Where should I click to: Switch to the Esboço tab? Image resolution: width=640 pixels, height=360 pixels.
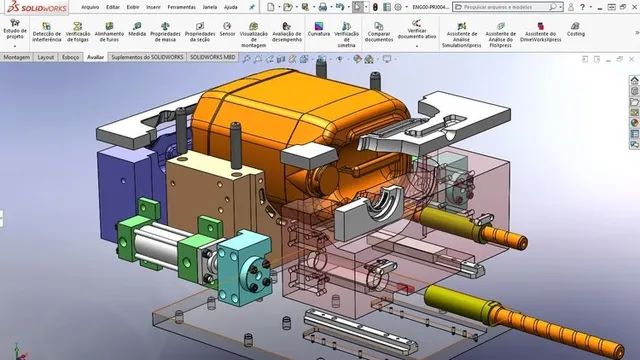71,57
